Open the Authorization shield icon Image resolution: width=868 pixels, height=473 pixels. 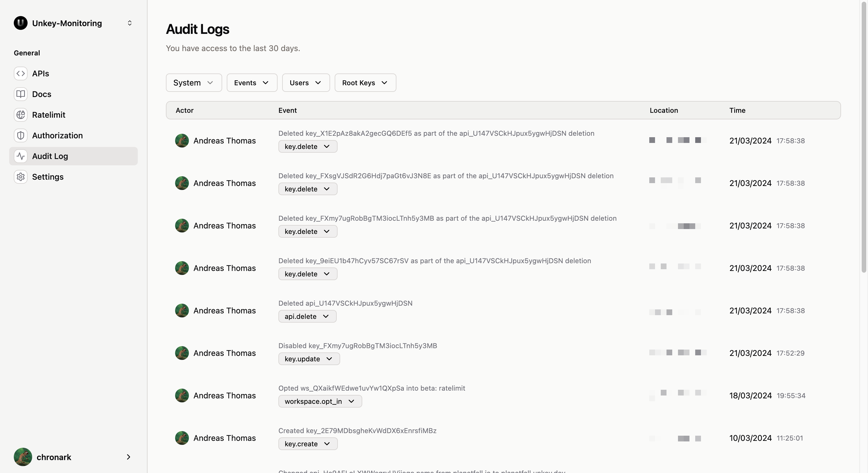(21, 135)
